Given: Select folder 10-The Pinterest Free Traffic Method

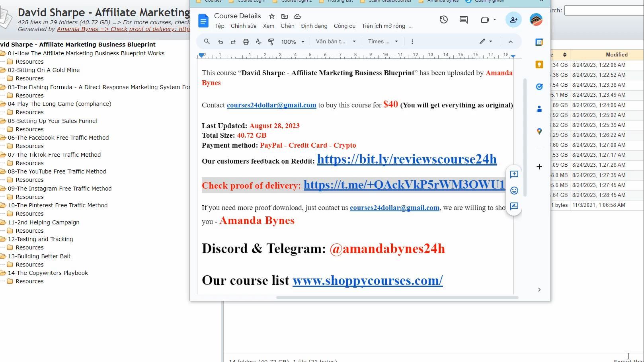Looking at the screenshot, I should click(58, 205).
